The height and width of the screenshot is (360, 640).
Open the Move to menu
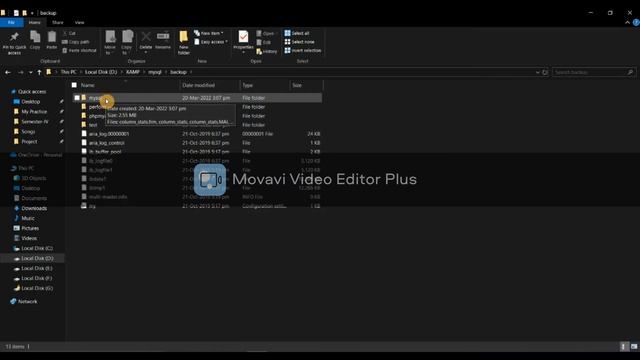click(110, 42)
